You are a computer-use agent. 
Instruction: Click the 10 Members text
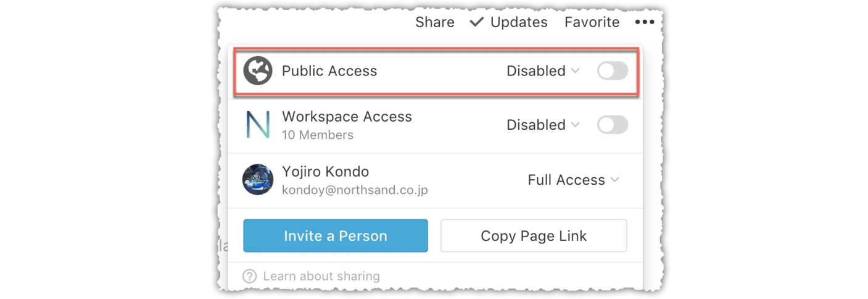click(x=318, y=135)
